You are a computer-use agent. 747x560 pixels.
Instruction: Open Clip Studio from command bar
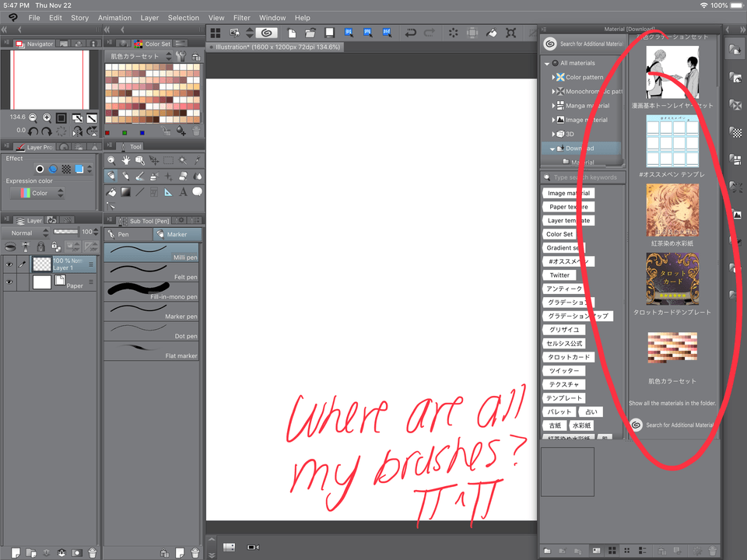click(267, 33)
